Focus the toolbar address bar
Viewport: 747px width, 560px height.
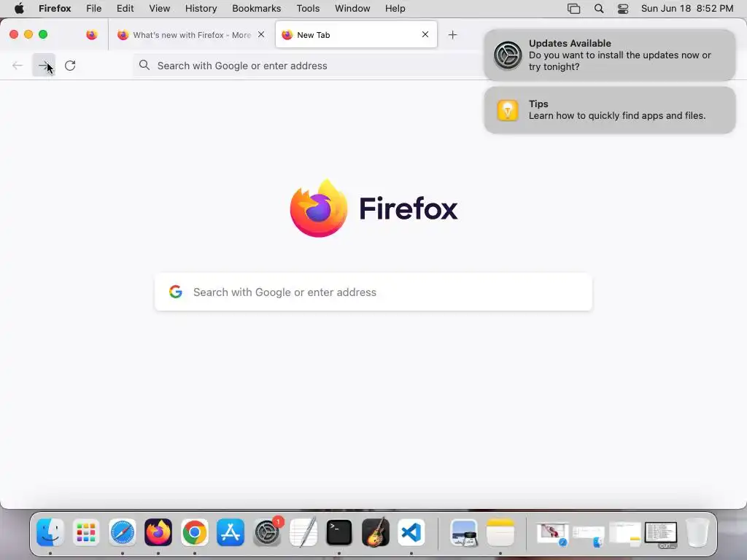(307, 66)
